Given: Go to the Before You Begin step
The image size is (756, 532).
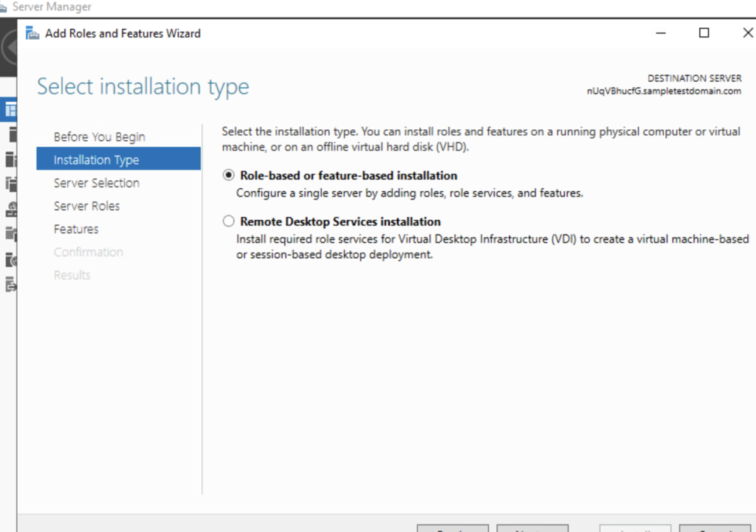Looking at the screenshot, I should [100, 137].
